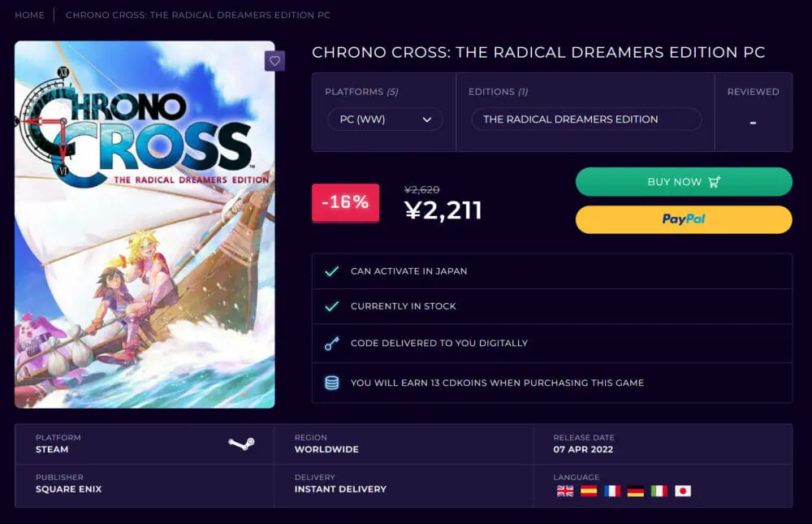Image resolution: width=812 pixels, height=524 pixels.
Task: Click the Chrono Cross breadcrumb link
Action: [x=197, y=15]
